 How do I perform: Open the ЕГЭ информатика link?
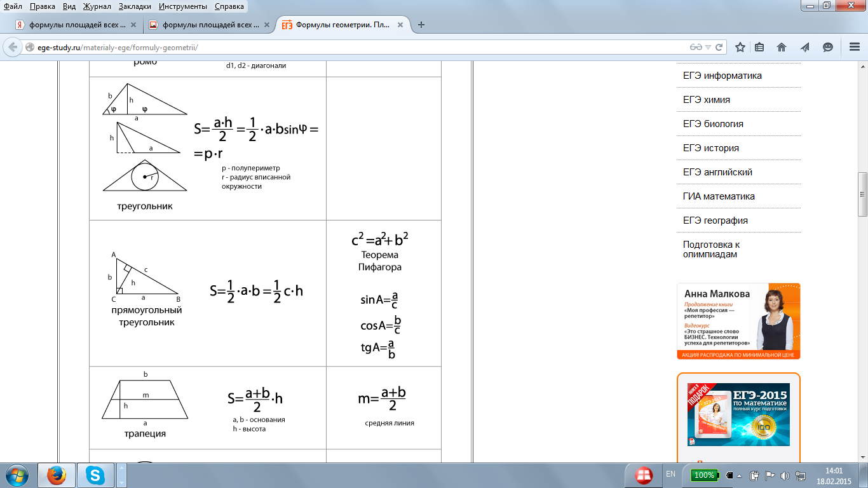pos(722,76)
